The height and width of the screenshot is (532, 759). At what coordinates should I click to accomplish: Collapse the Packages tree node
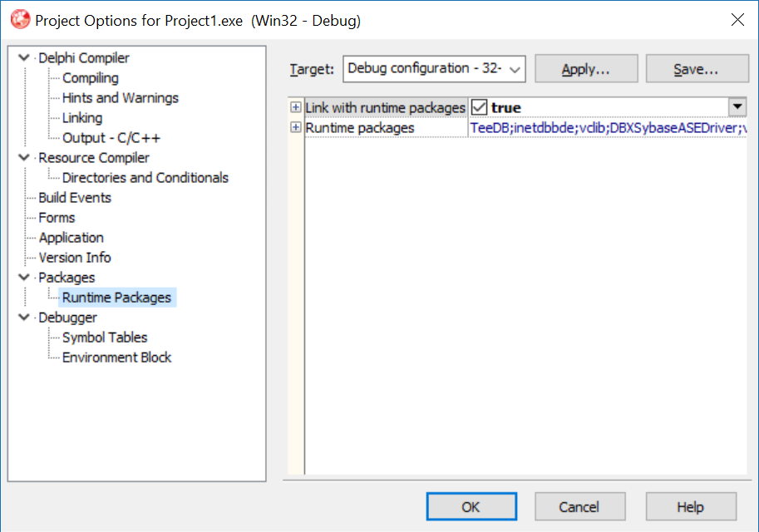click(24, 278)
